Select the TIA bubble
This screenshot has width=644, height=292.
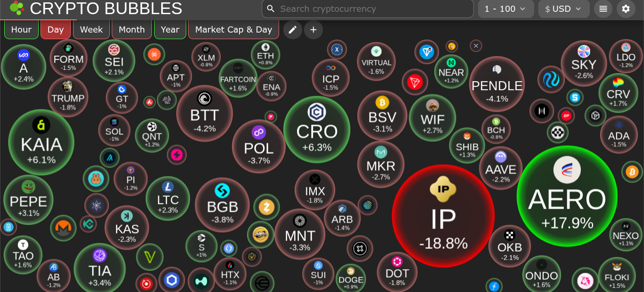coord(100,268)
